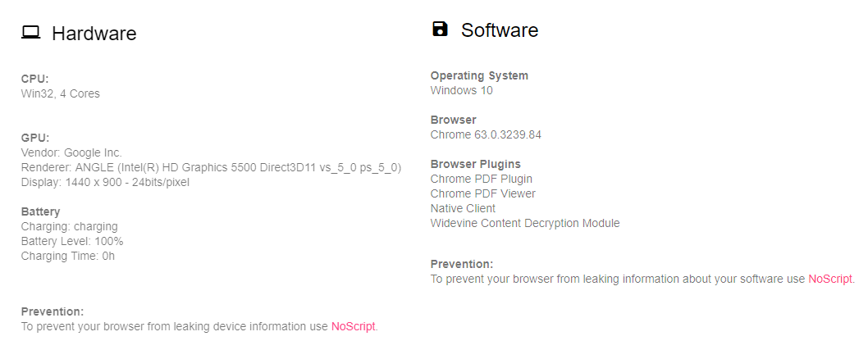The image size is (868, 359).
Task: Click the CPU label
Action: [35, 79]
